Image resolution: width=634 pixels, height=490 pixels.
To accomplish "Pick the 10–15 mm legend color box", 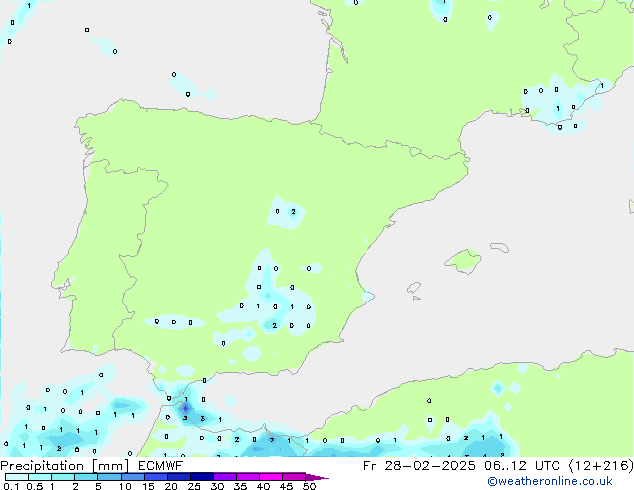I will coord(132,477).
